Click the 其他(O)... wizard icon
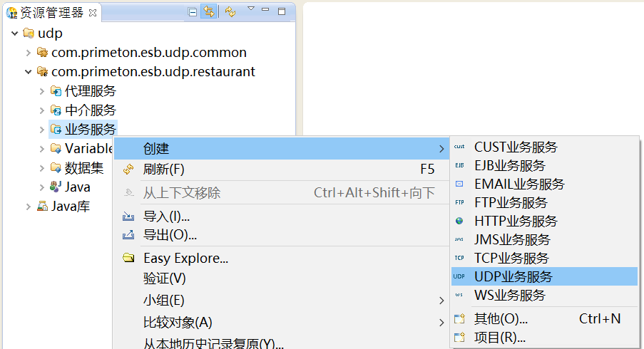The image size is (644, 349). (459, 319)
